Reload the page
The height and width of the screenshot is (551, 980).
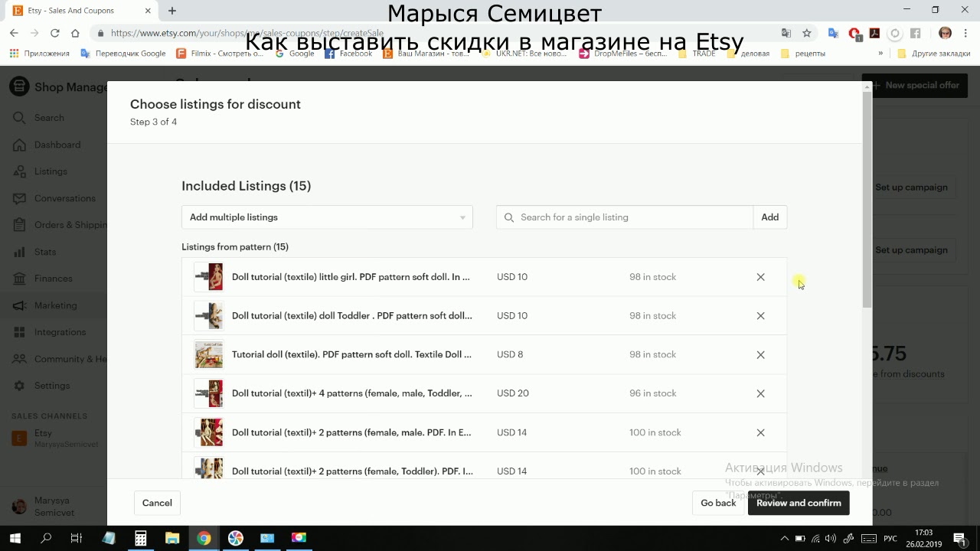point(54,33)
